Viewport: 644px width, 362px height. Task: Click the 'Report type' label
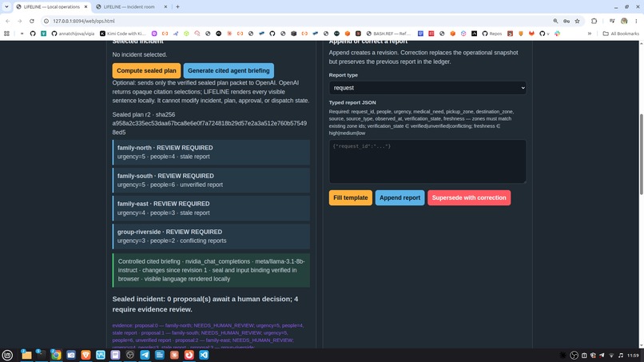[x=343, y=75]
